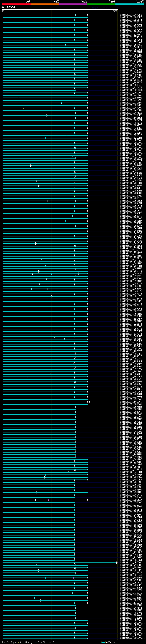The height and width of the screenshot is (644, 146).
Task: Click hit label UniRef100_Q6KFS4
Action: 131,203
